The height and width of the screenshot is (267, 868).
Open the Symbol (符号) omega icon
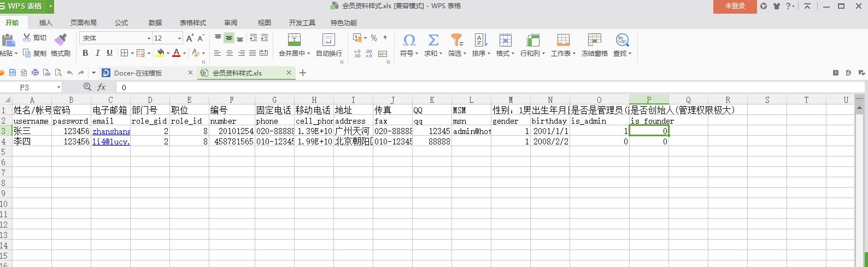(409, 40)
